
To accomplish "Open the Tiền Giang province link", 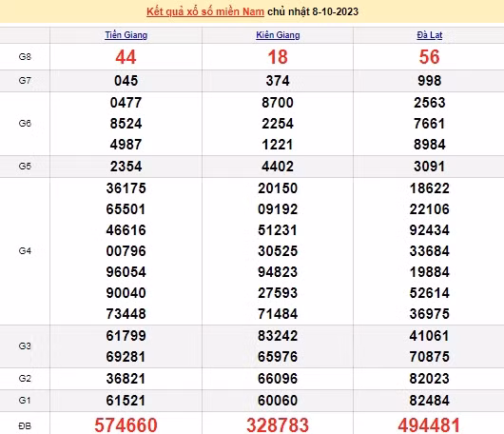I will tap(126, 35).
